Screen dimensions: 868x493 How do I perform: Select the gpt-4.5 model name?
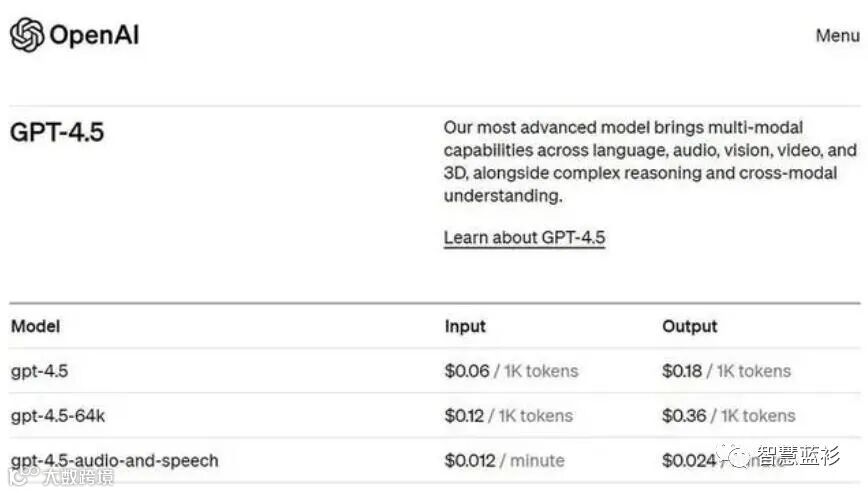(x=39, y=371)
